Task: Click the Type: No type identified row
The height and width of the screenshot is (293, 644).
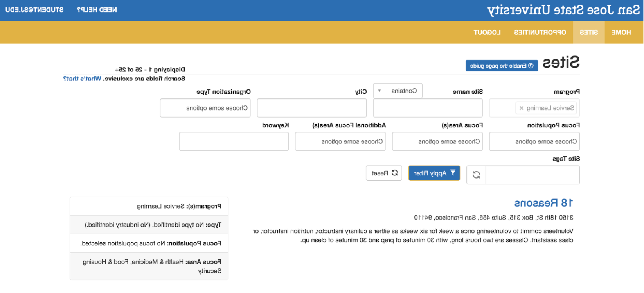Action: 149,225
